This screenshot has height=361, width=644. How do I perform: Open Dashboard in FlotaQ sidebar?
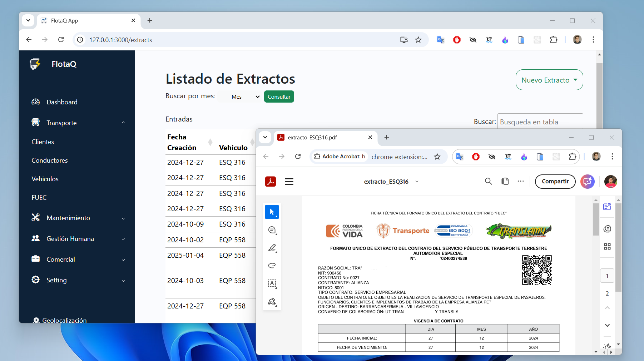(62, 102)
